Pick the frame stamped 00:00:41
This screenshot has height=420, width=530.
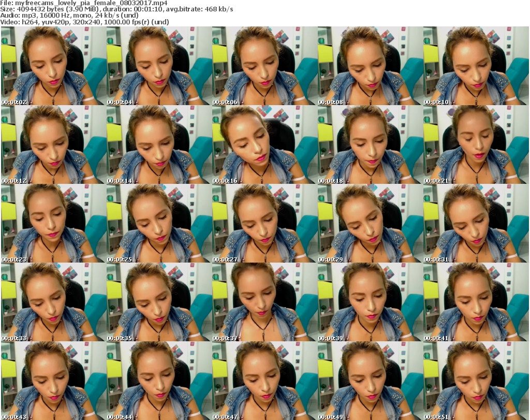(476, 302)
